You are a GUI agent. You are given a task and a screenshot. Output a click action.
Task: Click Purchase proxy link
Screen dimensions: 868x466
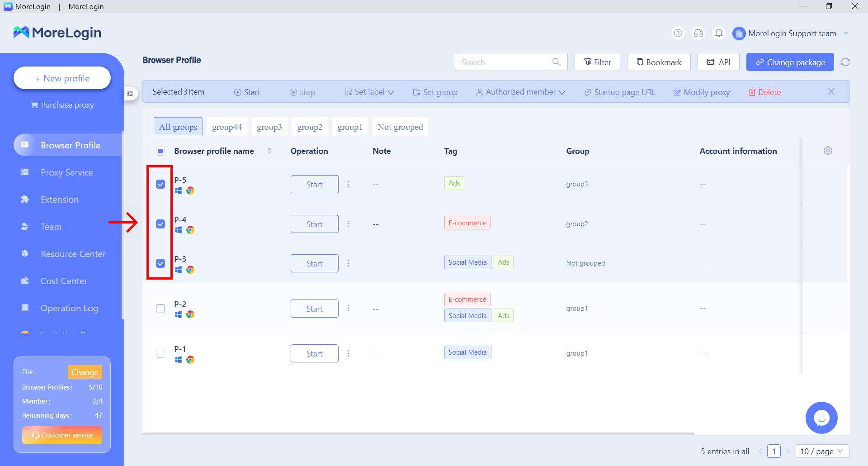pyautogui.click(x=62, y=105)
